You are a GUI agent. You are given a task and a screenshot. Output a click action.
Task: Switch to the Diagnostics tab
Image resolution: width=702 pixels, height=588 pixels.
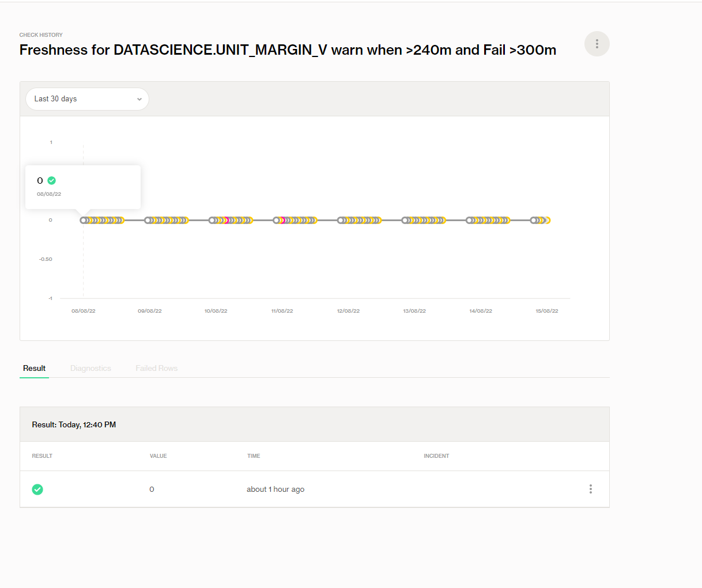point(90,368)
